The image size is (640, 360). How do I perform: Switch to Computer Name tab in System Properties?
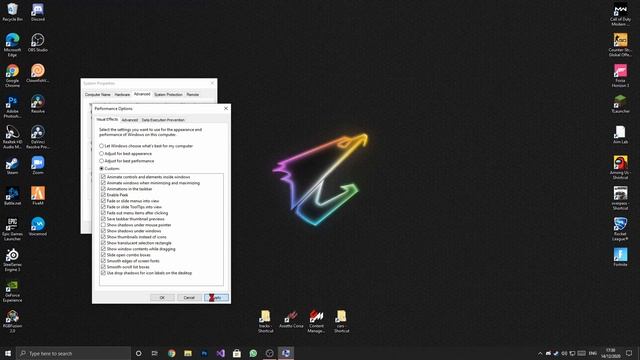[x=98, y=94]
